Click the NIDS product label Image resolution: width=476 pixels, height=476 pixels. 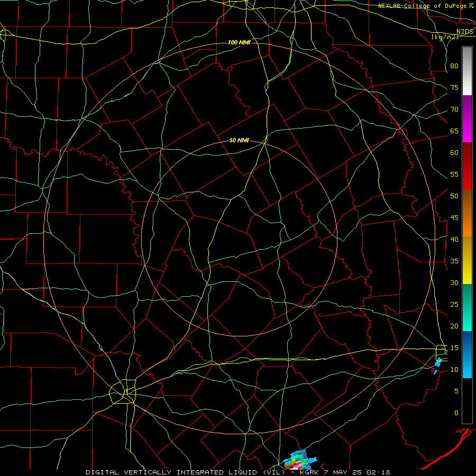pos(464,31)
